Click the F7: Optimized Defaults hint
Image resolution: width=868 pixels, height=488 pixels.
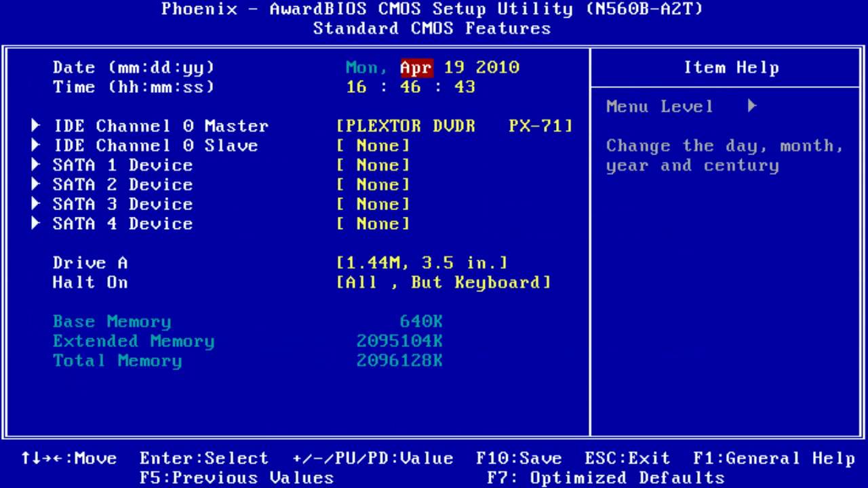pyautogui.click(x=606, y=478)
